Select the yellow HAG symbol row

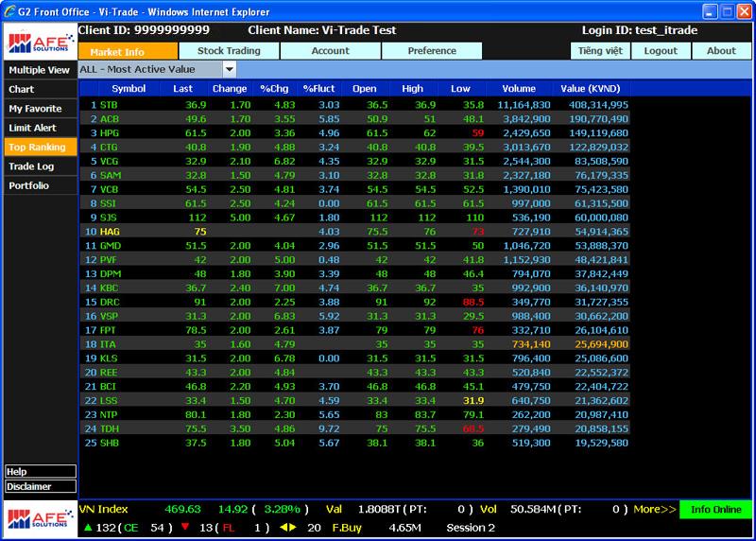(354, 232)
